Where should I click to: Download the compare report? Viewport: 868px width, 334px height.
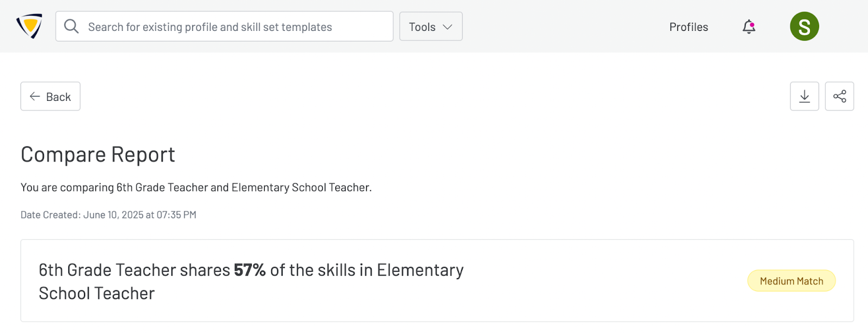804,97
